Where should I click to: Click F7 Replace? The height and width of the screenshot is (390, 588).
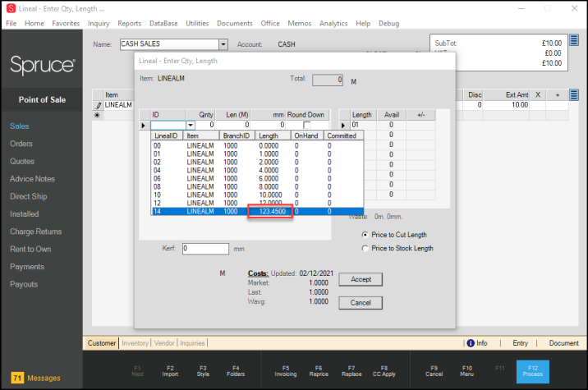click(351, 371)
